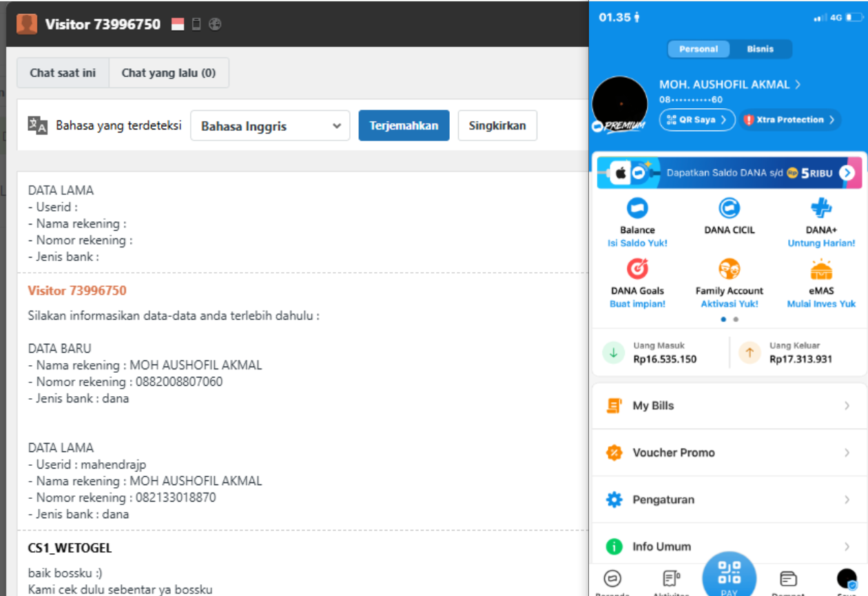Image resolution: width=868 pixels, height=596 pixels.
Task: Open the Family Account icon
Action: tap(729, 268)
